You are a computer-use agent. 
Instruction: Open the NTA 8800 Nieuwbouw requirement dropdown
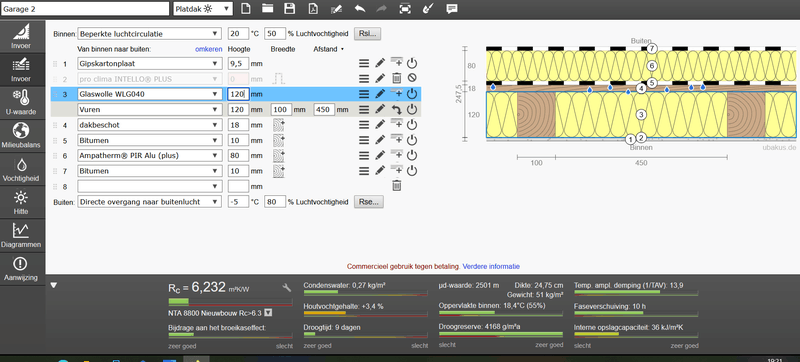pos(268,313)
